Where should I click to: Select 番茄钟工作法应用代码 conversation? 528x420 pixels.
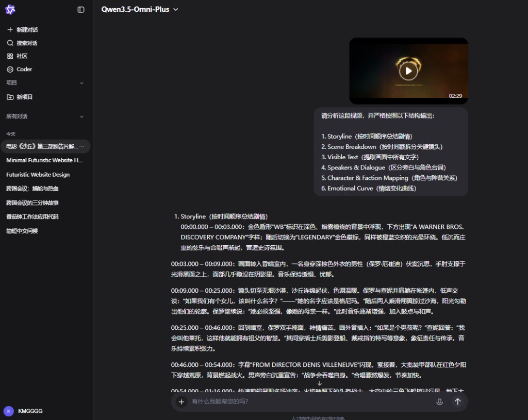pos(32,217)
